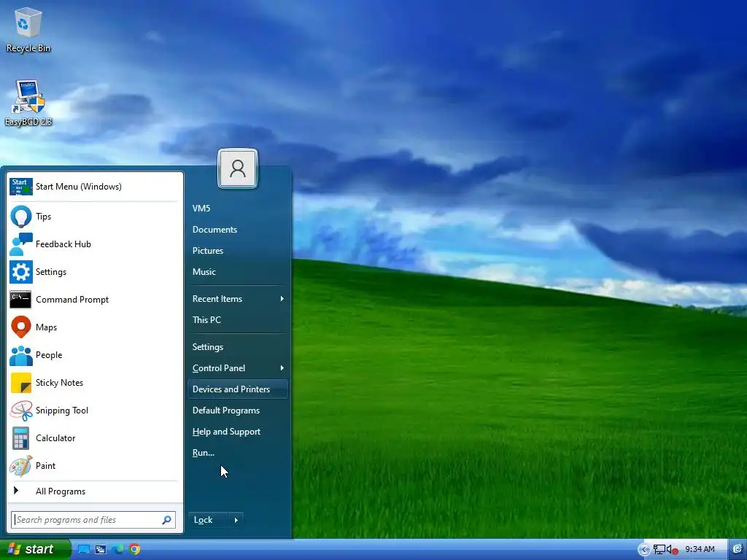Click the search magnifier icon
Image resolution: width=747 pixels, height=560 pixels.
167,520
